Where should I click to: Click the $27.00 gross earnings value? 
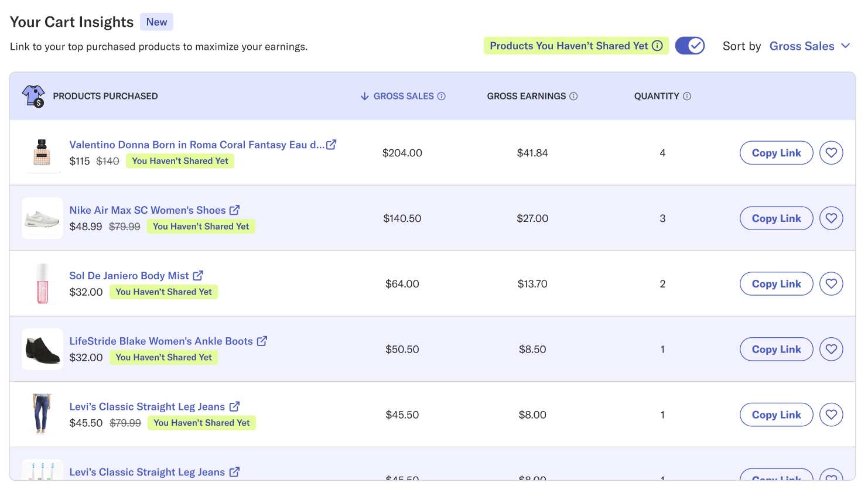[532, 218]
